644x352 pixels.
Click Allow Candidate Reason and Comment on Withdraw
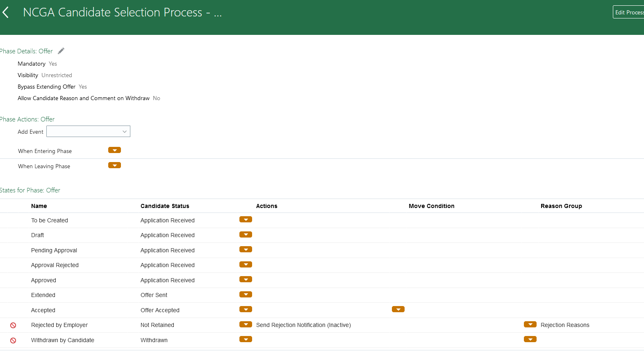click(84, 98)
